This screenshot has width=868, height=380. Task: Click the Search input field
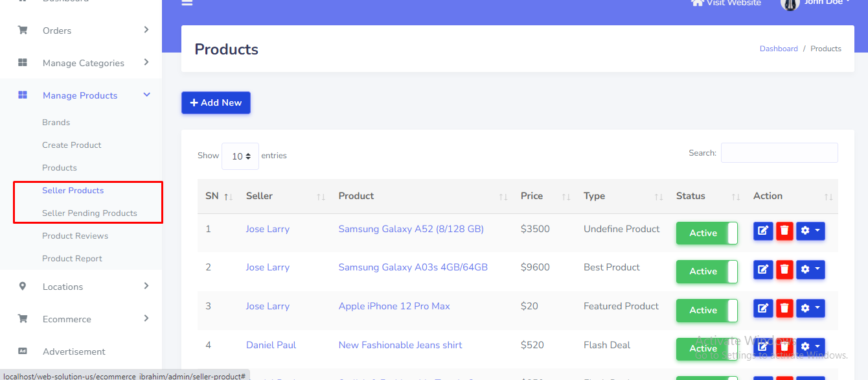(779, 153)
